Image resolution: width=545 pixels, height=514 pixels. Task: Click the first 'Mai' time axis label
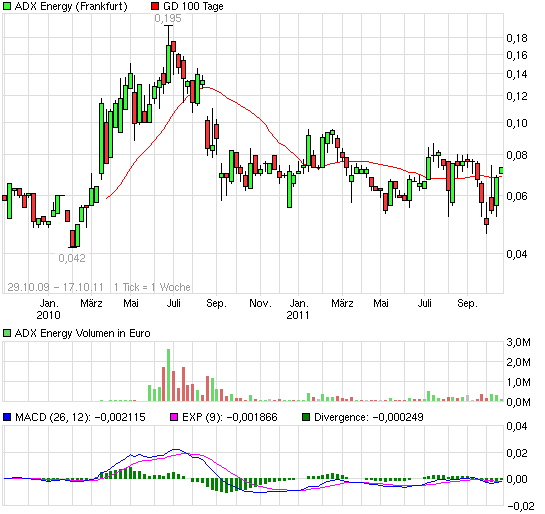[131, 303]
